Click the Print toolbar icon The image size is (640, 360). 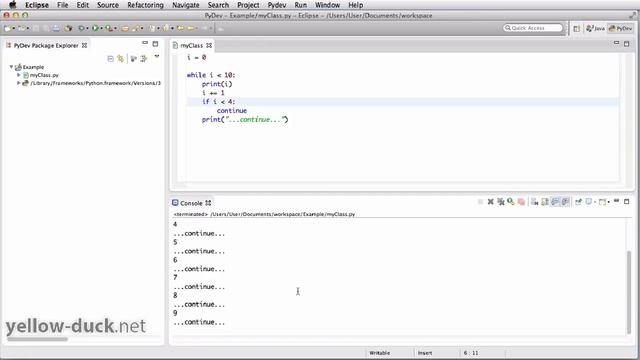(56, 28)
